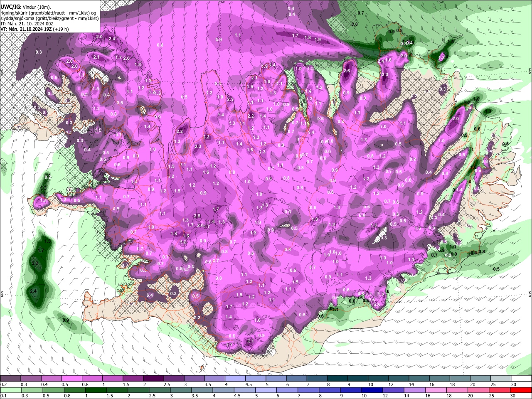Click the bright red 30 swatch ending the bottom legend row
This screenshot has width=532, height=399.
(x=521, y=390)
